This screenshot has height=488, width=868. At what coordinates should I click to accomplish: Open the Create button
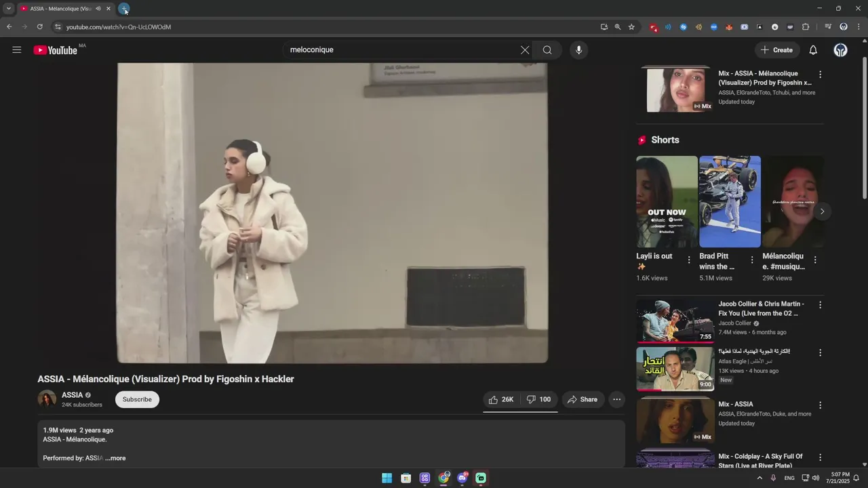[x=776, y=50]
